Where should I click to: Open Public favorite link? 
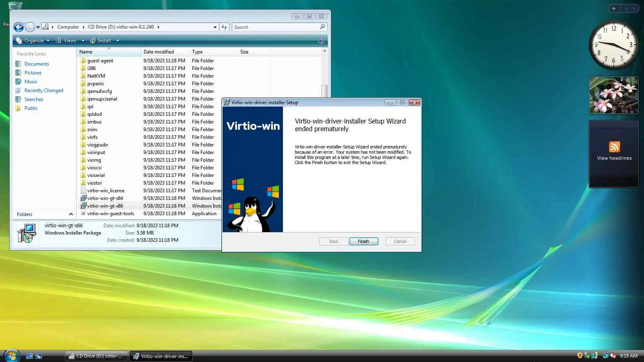pos(31,108)
